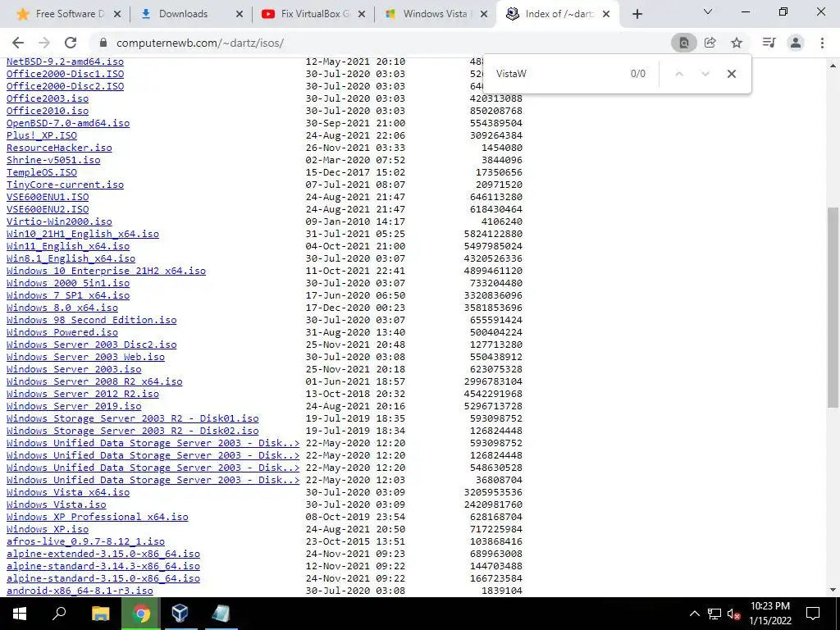
Task: Close the Downloads tab
Action: pyautogui.click(x=240, y=15)
